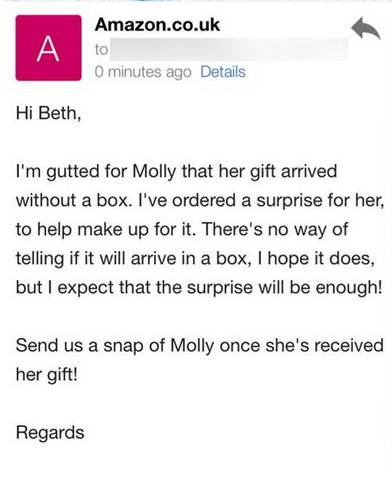Select the "Hi Beth," greeting line

pyautogui.click(x=48, y=113)
